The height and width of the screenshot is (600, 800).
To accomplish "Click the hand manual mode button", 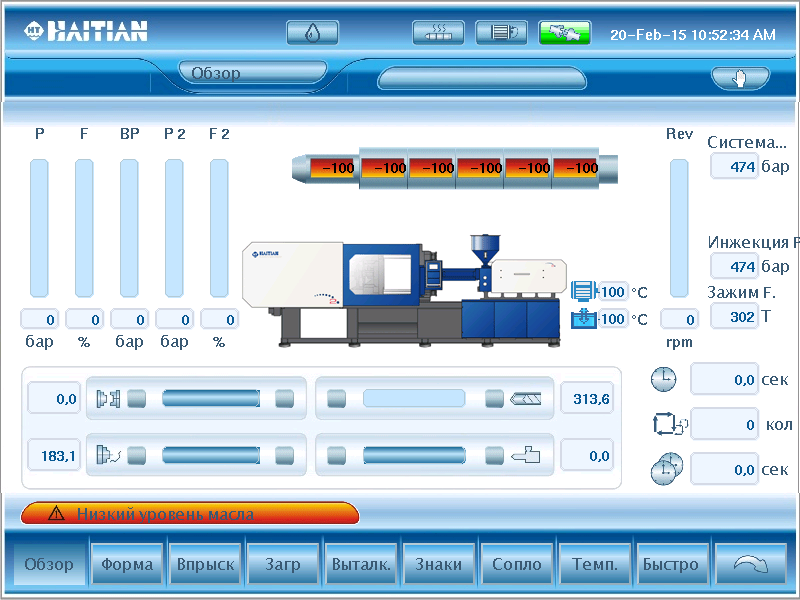I will pyautogui.click(x=740, y=78).
